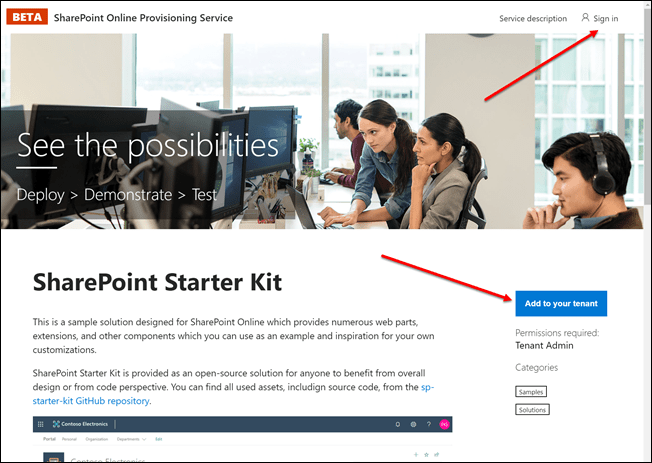652x463 pixels.
Task: Click the Add to your tenant button
Action: pos(561,303)
